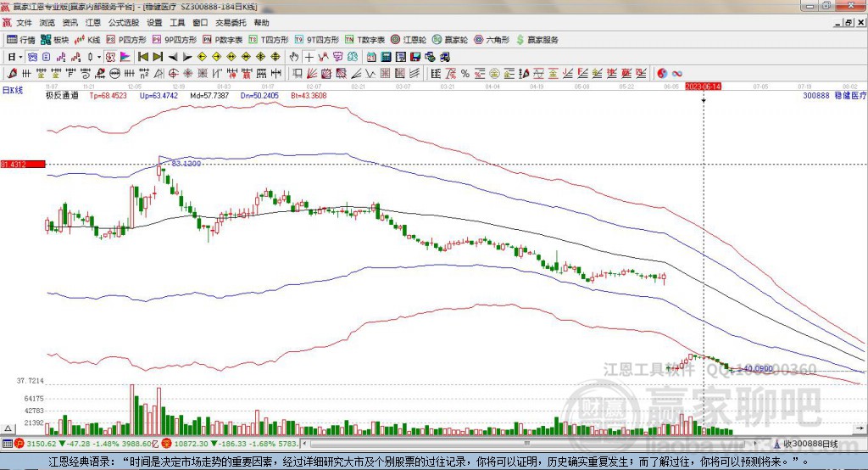
Task: Click the calendar 21 icon
Action: pyautogui.click(x=371, y=57)
